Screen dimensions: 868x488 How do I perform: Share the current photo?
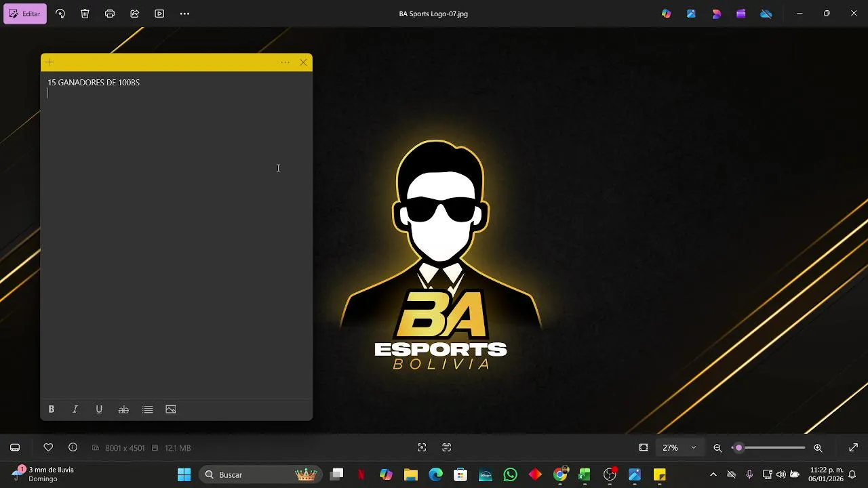click(x=134, y=14)
